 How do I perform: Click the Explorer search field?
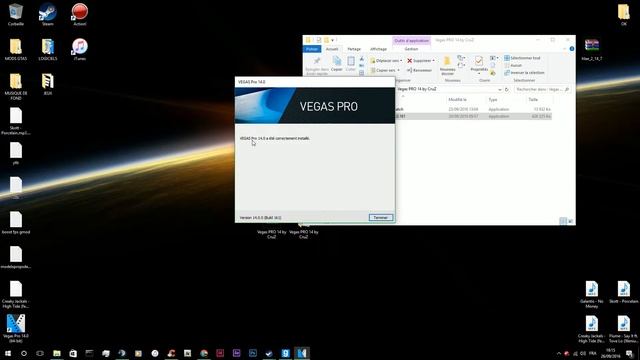pos(542,89)
